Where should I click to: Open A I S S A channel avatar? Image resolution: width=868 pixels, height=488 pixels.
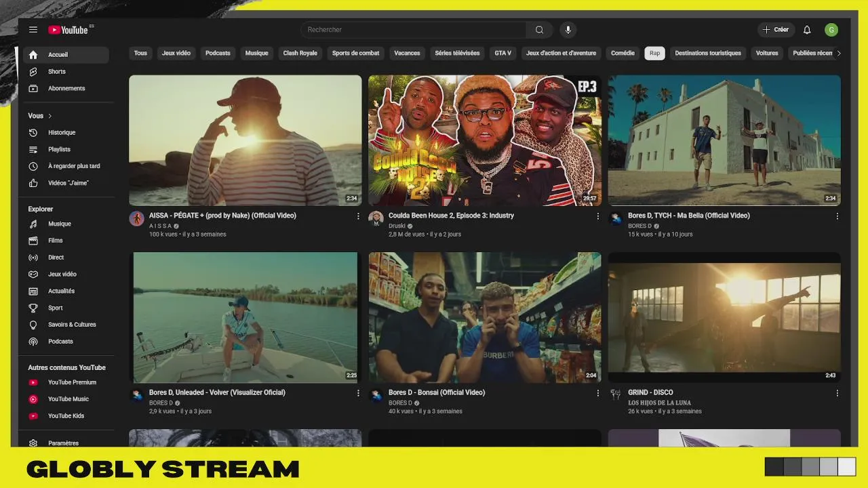tap(136, 218)
